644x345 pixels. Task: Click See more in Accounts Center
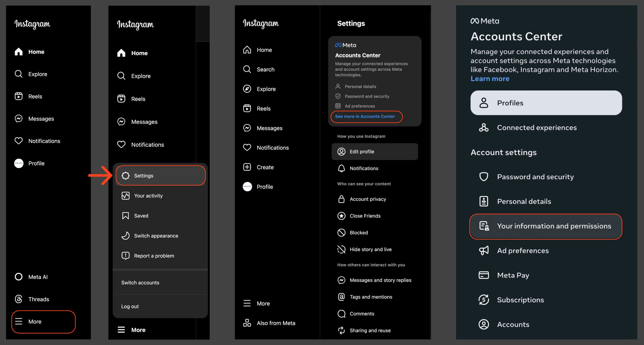365,117
